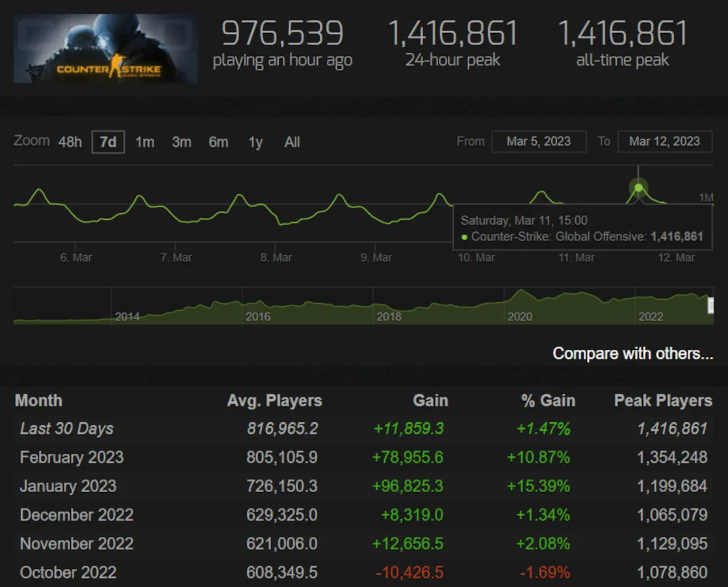The width and height of the screenshot is (728, 587).
Task: Click the % Gain column header
Action: (x=548, y=400)
